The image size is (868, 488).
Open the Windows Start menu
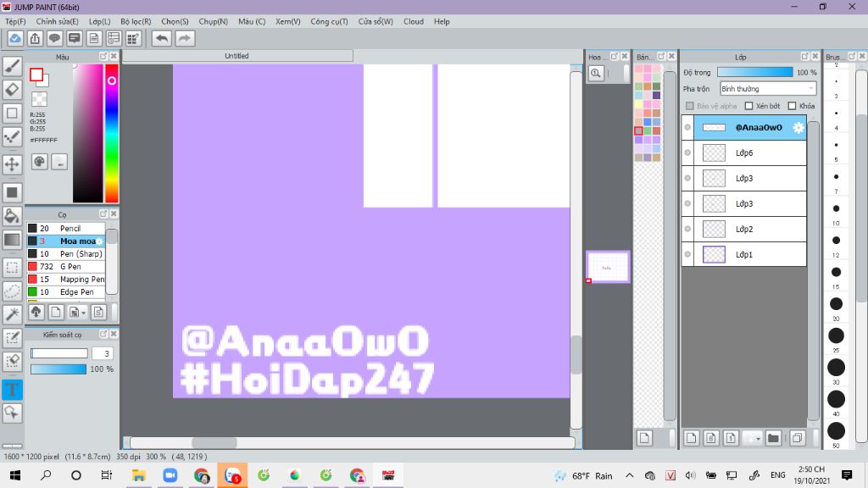[15, 475]
